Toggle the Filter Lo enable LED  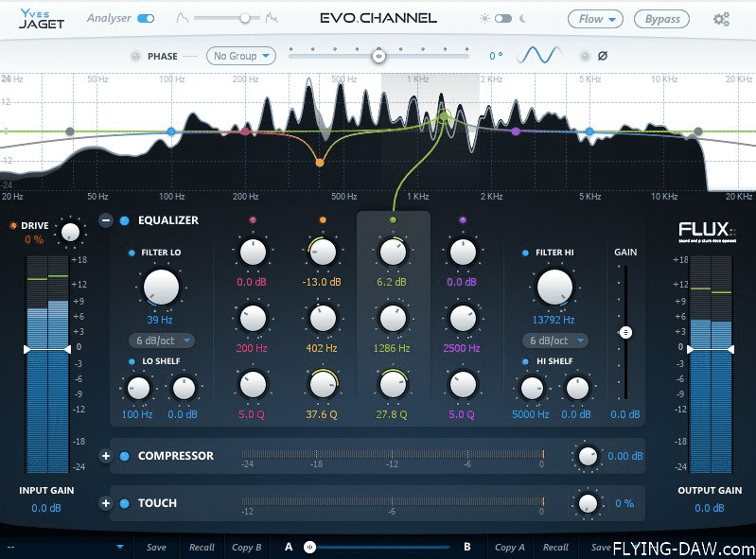tap(132, 253)
